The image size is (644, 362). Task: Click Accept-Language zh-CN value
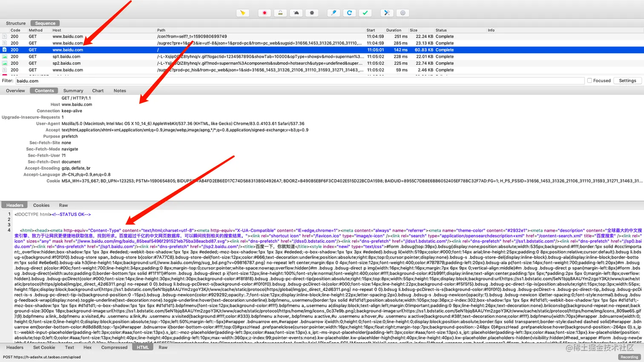point(86,175)
